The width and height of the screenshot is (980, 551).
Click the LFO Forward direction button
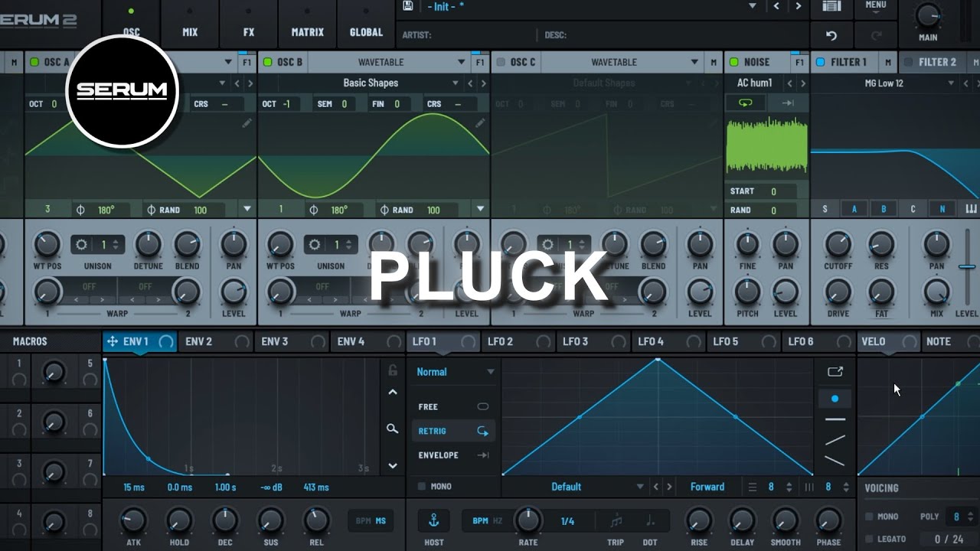point(707,487)
